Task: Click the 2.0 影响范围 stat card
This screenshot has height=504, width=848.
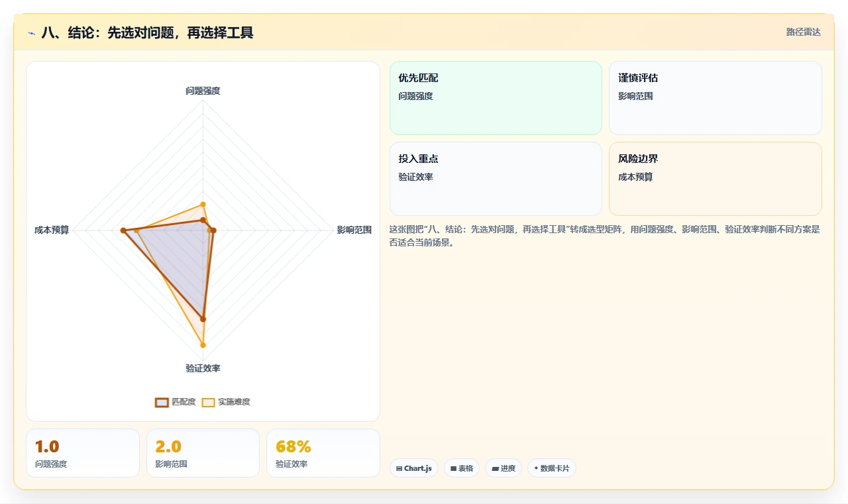Action: tap(203, 453)
